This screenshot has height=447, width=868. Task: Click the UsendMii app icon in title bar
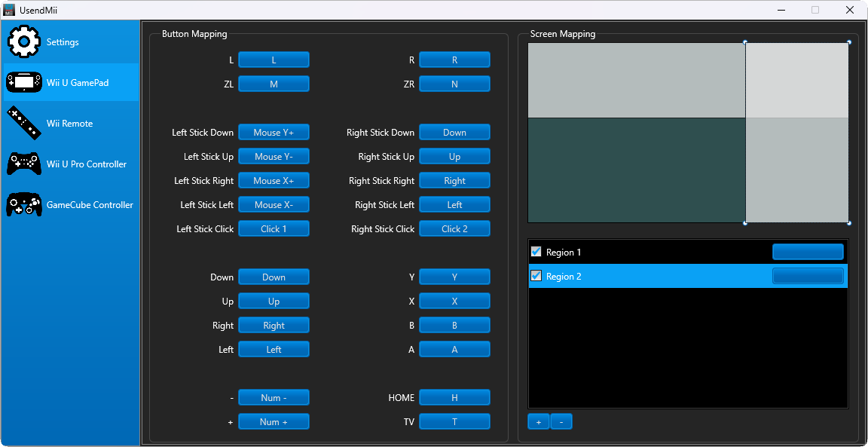[9, 9]
